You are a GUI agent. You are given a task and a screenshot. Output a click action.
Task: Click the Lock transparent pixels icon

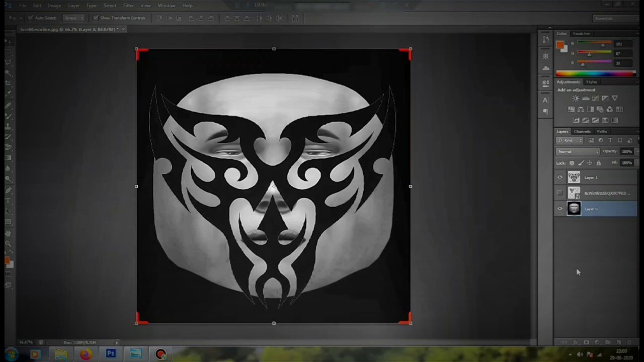coord(572,163)
